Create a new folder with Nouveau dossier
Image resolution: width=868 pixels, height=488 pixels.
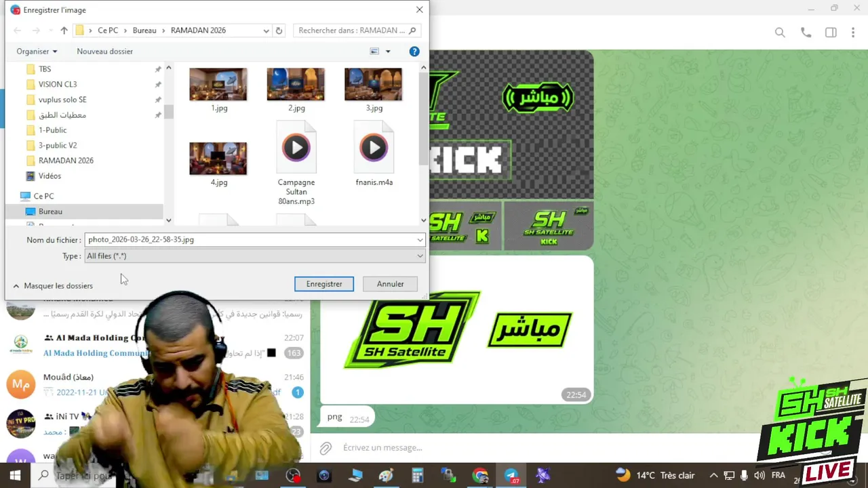click(x=104, y=52)
